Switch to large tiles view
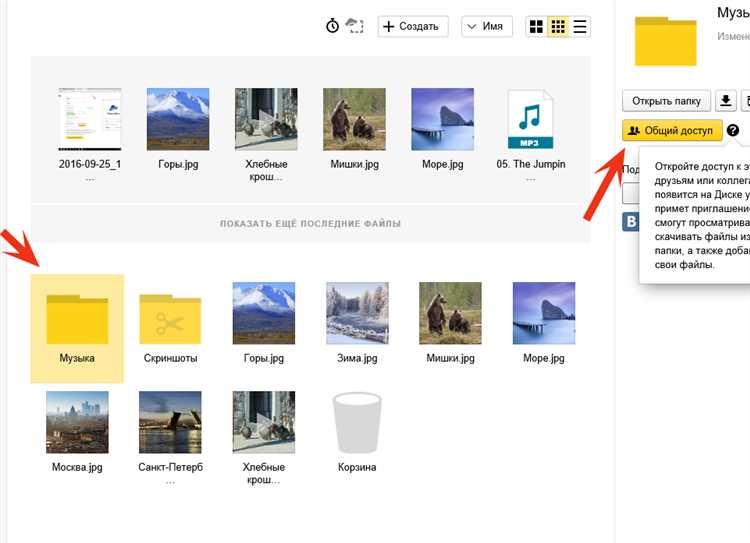The image size is (750, 543). pos(537,26)
